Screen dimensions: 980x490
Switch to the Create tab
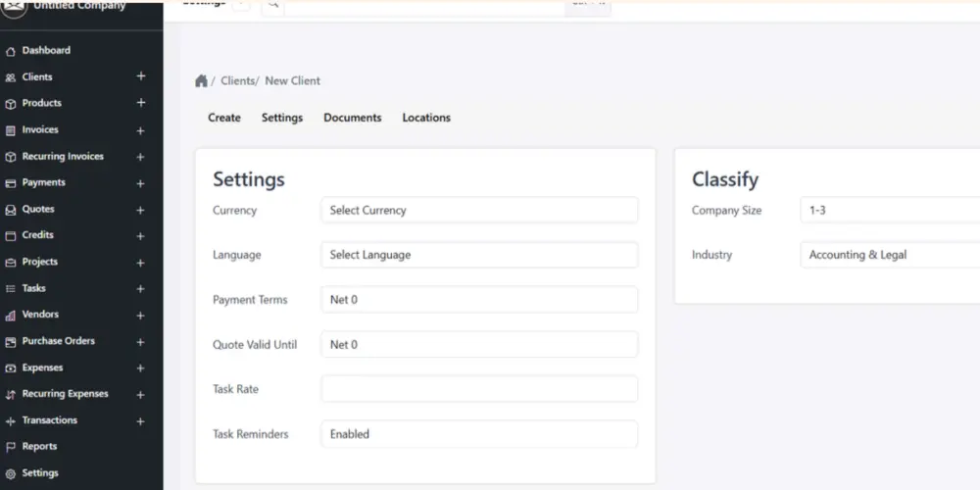224,118
